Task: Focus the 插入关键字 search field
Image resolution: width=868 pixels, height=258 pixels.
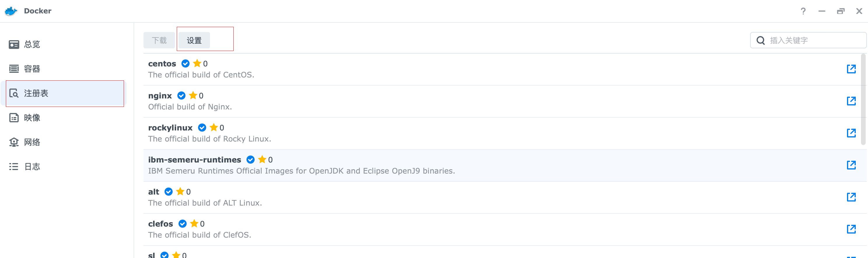Action: click(808, 40)
